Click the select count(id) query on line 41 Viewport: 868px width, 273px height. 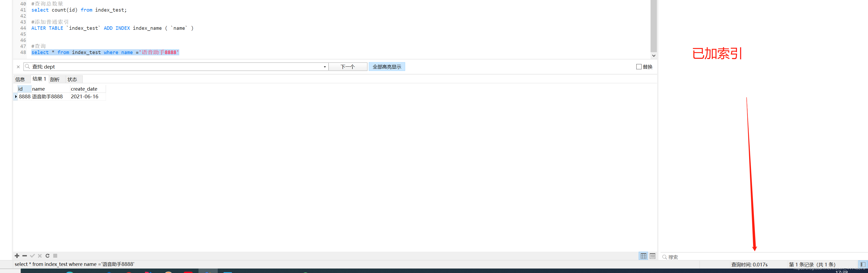click(x=79, y=10)
